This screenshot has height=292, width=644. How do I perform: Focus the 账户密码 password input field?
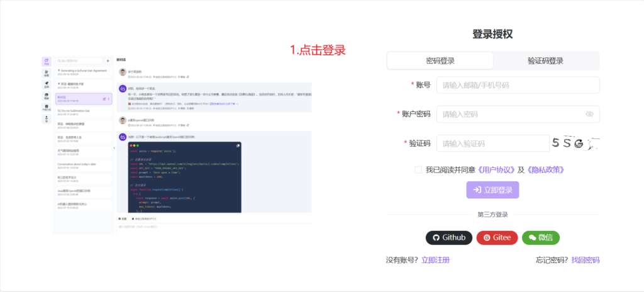[518, 114]
